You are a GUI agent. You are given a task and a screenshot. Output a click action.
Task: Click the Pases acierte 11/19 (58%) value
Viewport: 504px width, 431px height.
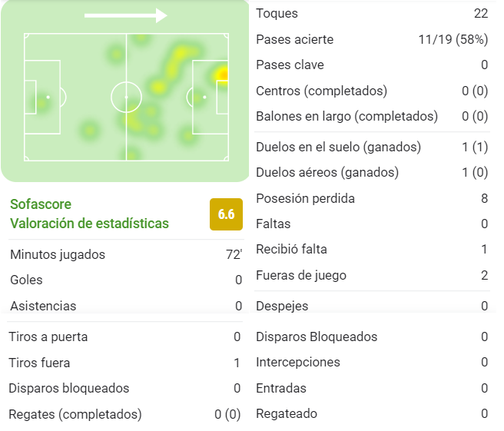point(453,39)
